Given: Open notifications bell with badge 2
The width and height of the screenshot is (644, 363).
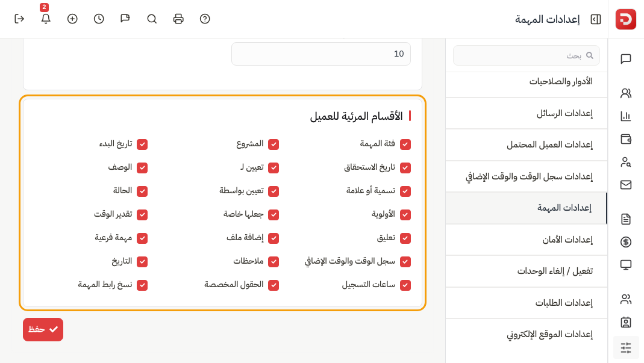Looking at the screenshot, I should point(46,19).
